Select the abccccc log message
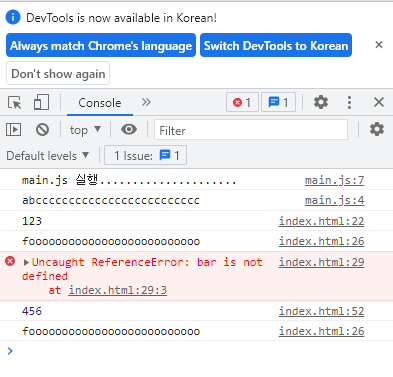 pyautogui.click(x=111, y=200)
